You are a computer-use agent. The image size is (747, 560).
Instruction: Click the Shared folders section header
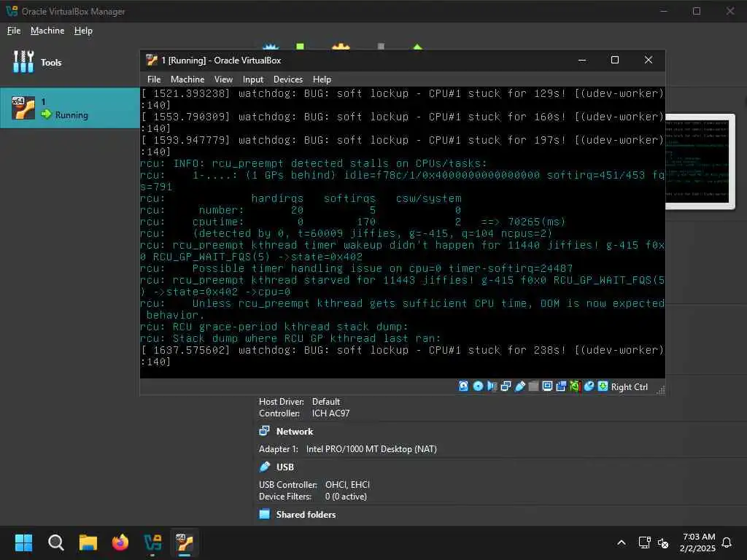pos(306,515)
